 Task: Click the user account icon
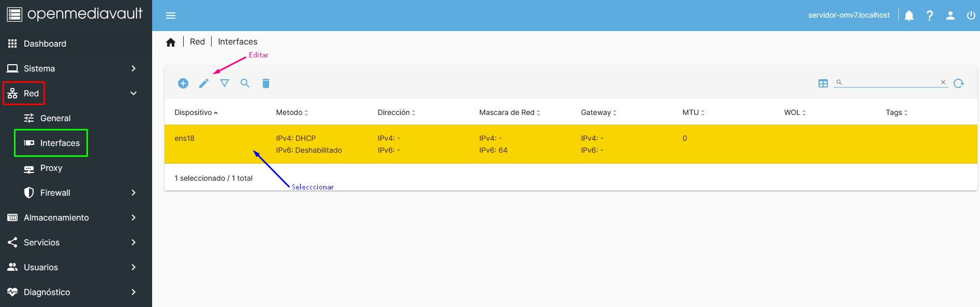(x=951, y=16)
